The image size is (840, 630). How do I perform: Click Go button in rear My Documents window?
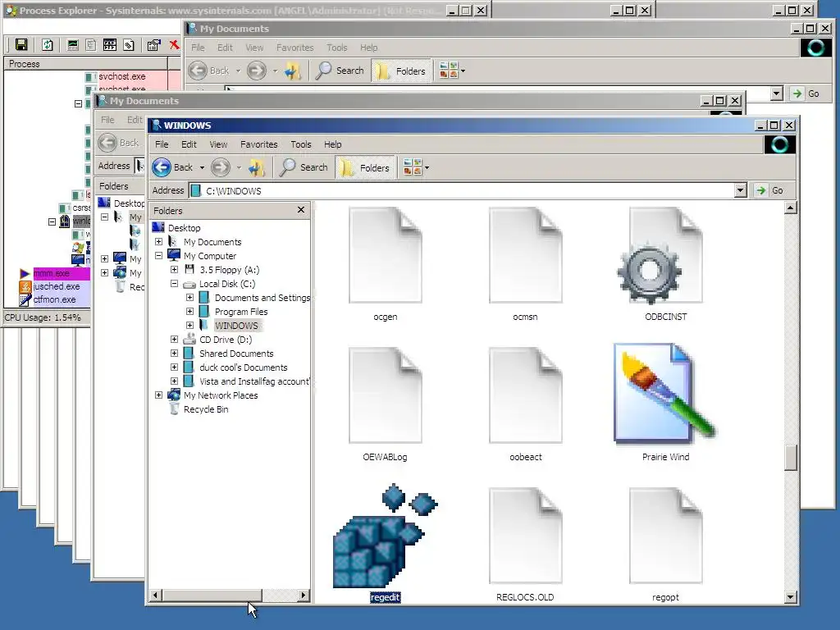807,94
